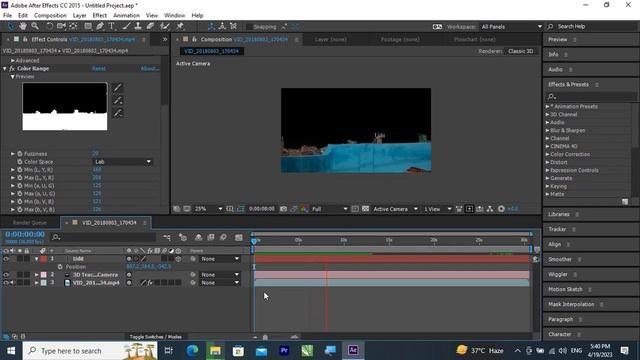Image resolution: width=640 pixels, height=360 pixels.
Task: Hide the VID_201...34.mp4 layer video
Action: point(6,282)
